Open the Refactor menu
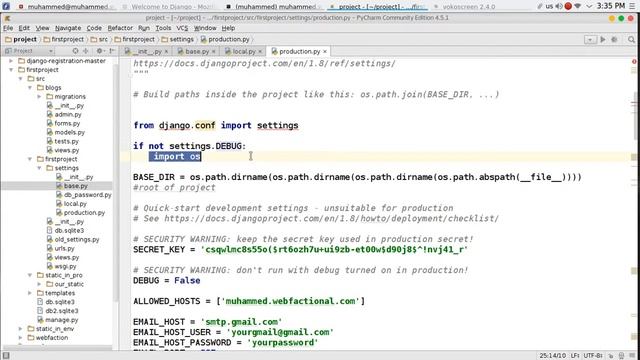 [x=120, y=28]
